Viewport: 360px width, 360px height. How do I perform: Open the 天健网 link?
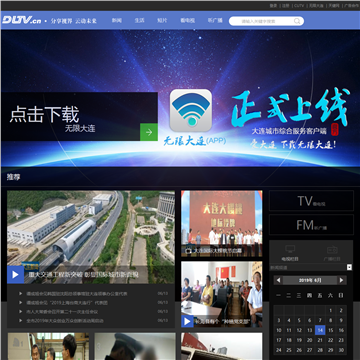334,6
